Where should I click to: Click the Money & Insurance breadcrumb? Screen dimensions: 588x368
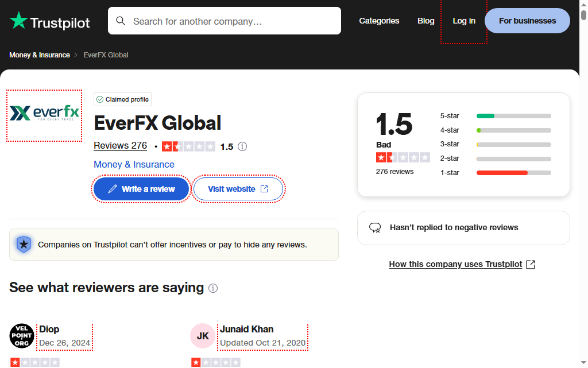click(40, 55)
